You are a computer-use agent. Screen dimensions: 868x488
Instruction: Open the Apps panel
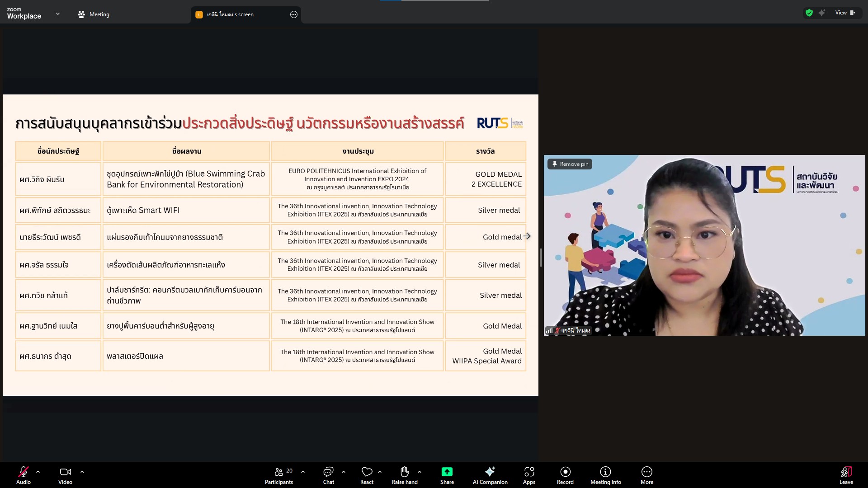click(x=529, y=474)
